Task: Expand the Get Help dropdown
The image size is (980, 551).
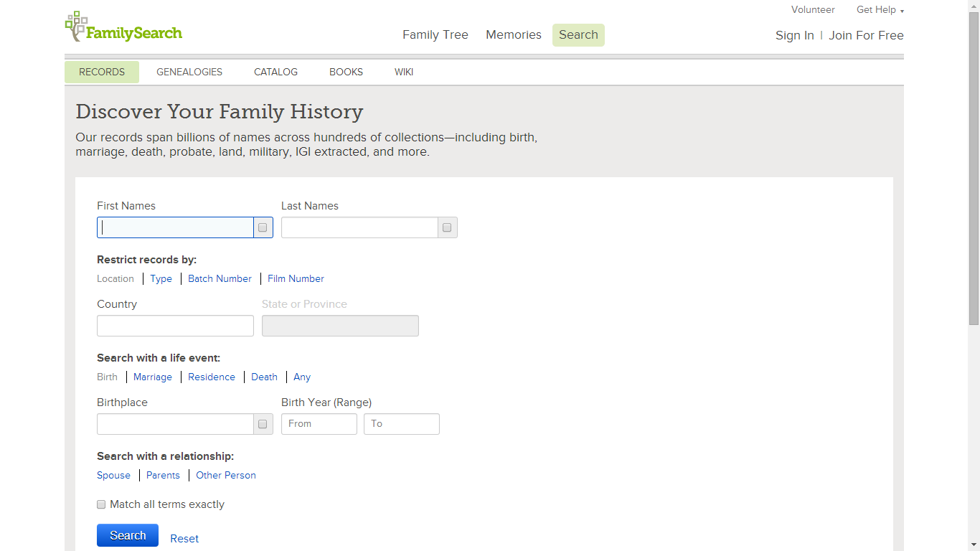Action: click(x=880, y=10)
